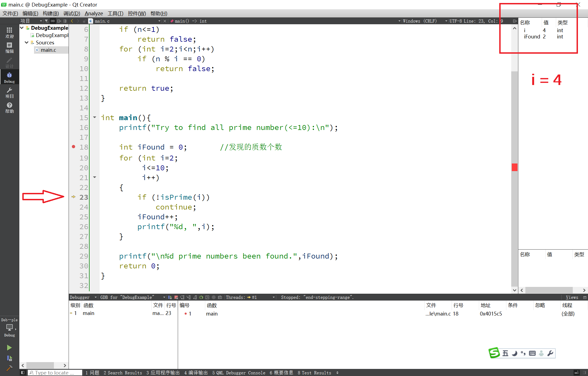
Task: Click Restart debugging green icon
Action: tap(201, 297)
